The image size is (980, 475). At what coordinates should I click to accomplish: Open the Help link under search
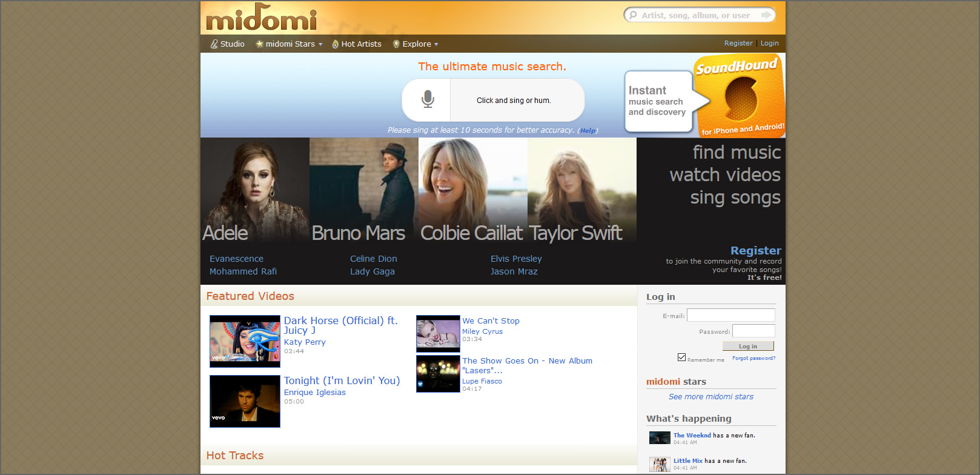[x=588, y=130]
